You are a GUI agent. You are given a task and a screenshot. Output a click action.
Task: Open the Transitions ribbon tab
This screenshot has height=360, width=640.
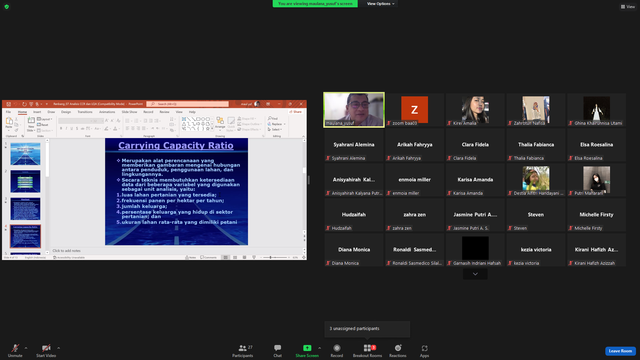(85, 112)
